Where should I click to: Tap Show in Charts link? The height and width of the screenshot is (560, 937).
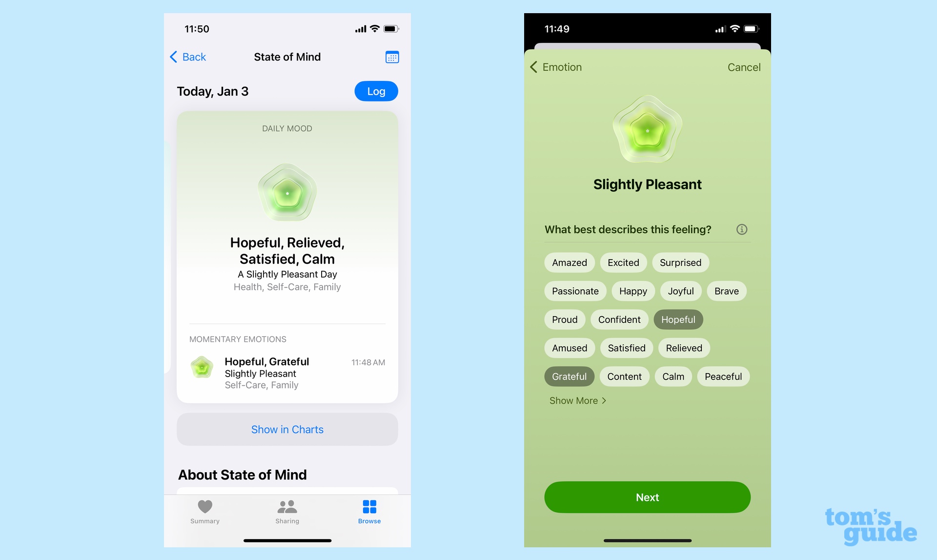(x=287, y=429)
